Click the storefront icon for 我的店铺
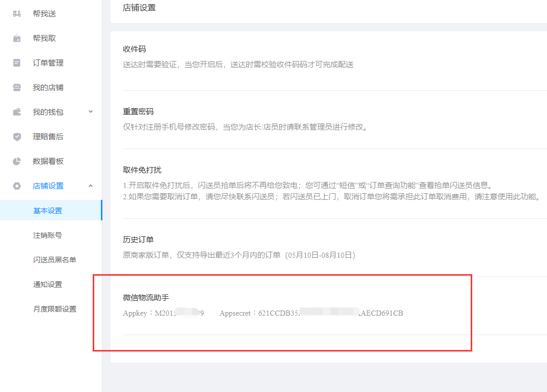This screenshot has height=392, width=547. 17,88
